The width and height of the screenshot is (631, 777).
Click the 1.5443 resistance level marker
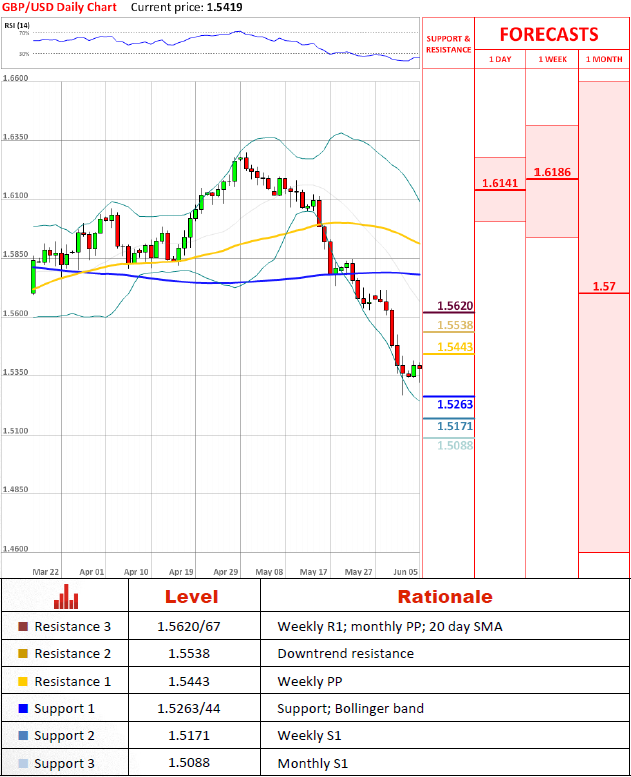[455, 347]
